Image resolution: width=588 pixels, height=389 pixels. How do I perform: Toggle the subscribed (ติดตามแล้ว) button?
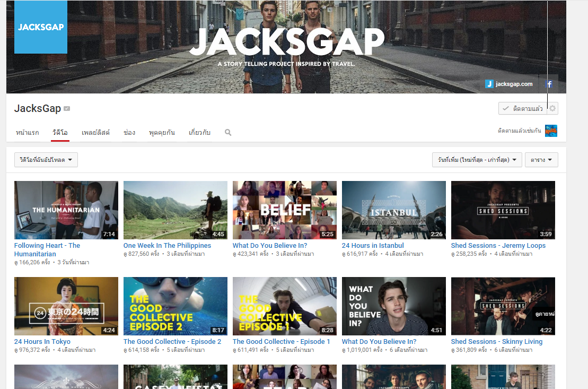[x=523, y=108]
